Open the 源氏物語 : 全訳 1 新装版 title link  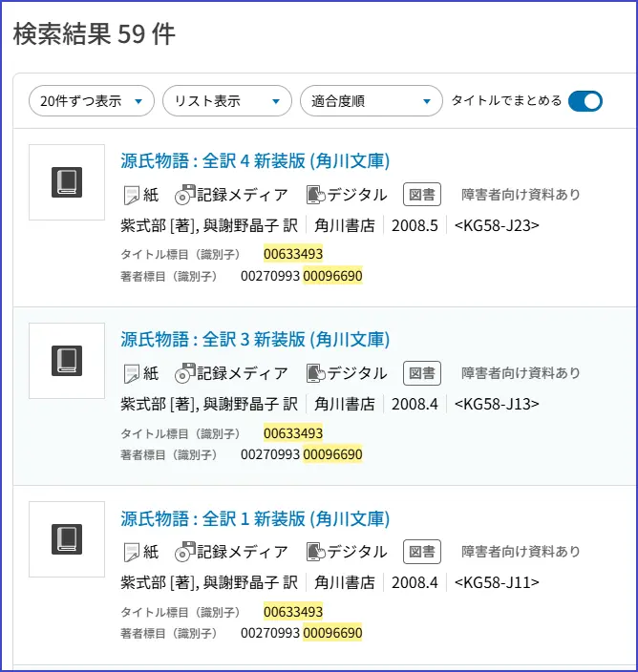click(x=255, y=518)
